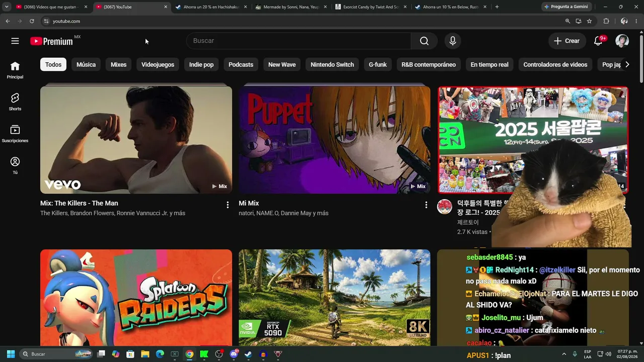Show hidden system tray icons
This screenshot has height=362, width=644.
point(564,354)
